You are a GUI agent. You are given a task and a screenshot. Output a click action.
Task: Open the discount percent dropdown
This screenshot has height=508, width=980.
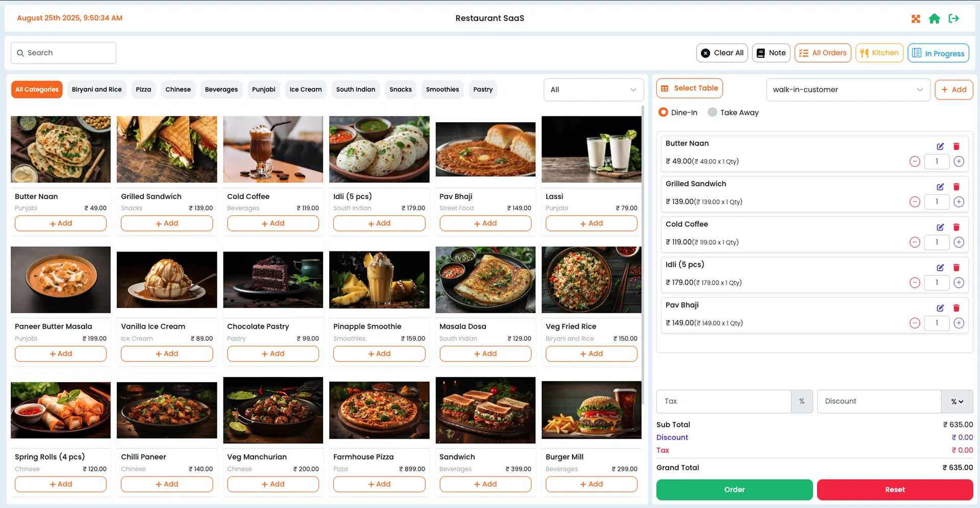[x=957, y=401]
